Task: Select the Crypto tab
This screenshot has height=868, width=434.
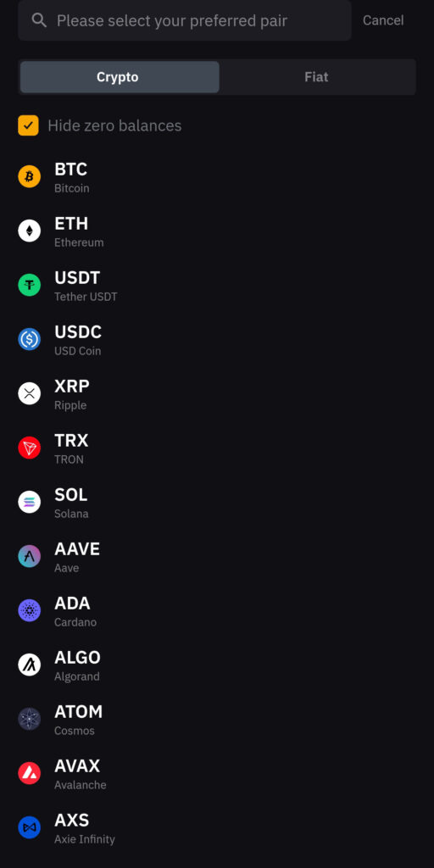Action: pyautogui.click(x=120, y=77)
